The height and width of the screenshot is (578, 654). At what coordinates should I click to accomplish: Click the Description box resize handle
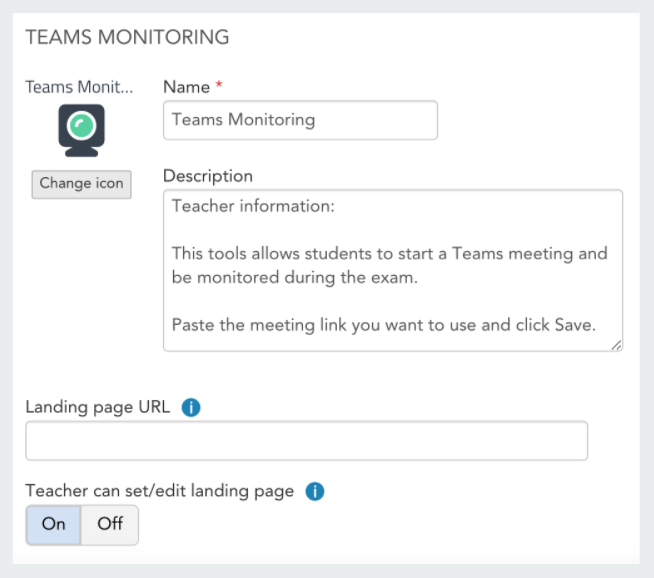click(x=616, y=345)
